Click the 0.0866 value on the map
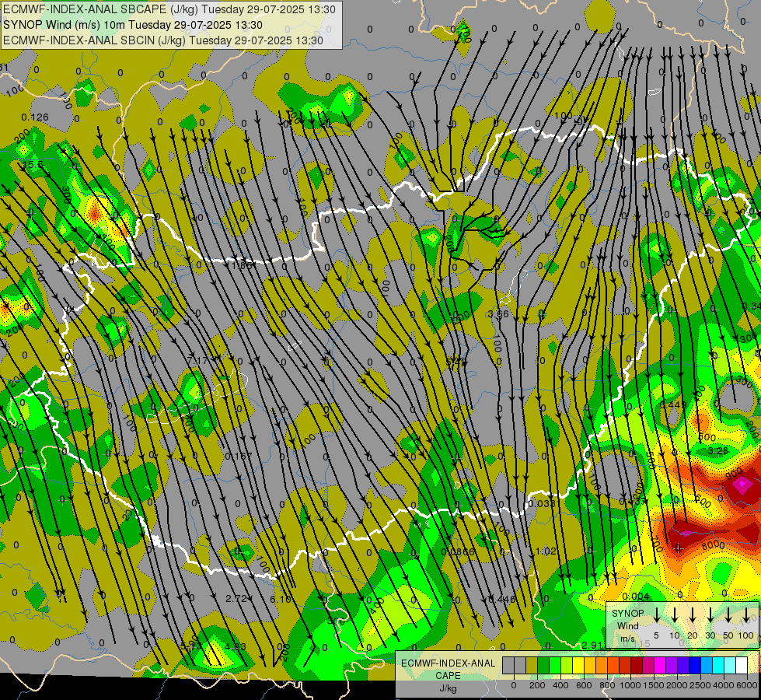 458,552
